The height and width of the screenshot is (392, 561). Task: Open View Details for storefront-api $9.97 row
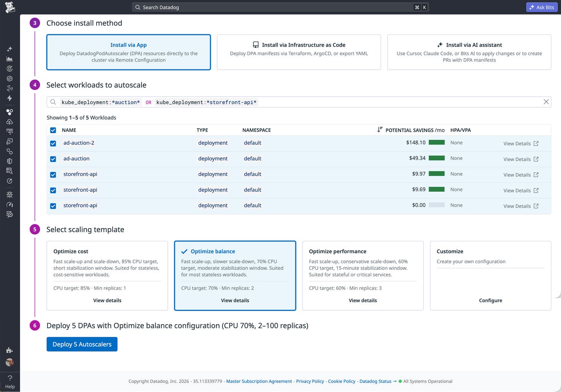[521, 175]
